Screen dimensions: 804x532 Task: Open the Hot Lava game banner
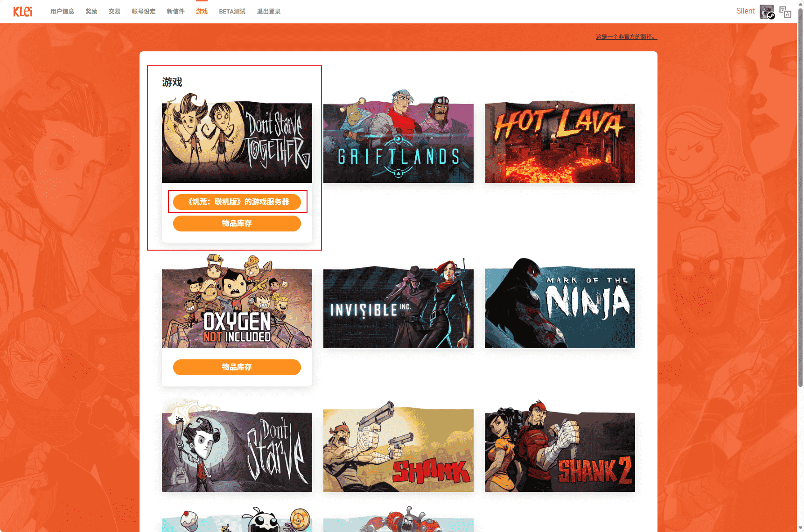click(560, 141)
